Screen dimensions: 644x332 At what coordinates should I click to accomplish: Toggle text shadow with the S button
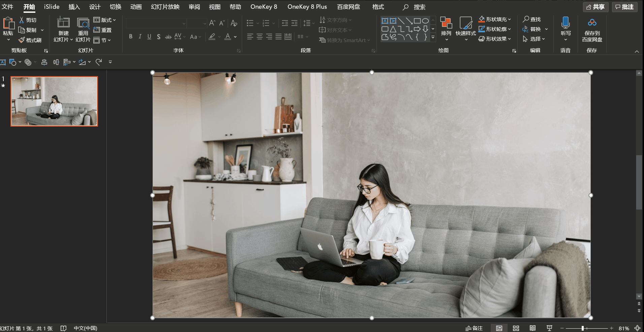pyautogui.click(x=159, y=37)
